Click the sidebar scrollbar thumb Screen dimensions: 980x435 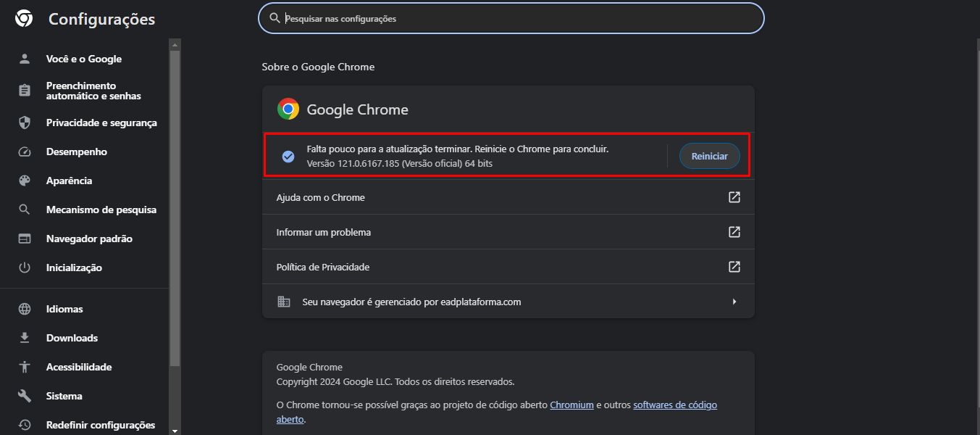coord(175,208)
